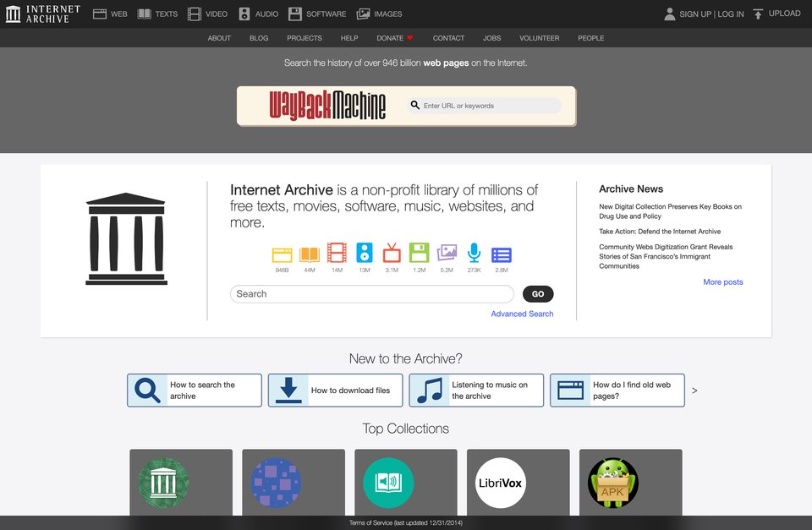Open the Community Webs Digitization Grant post

pos(666,256)
